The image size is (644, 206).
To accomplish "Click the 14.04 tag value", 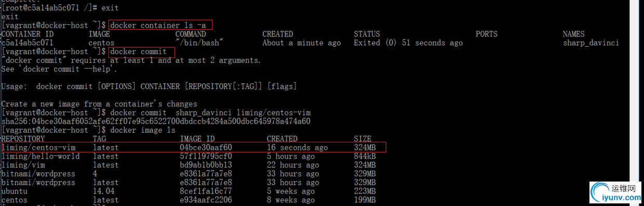I will pyautogui.click(x=103, y=191).
